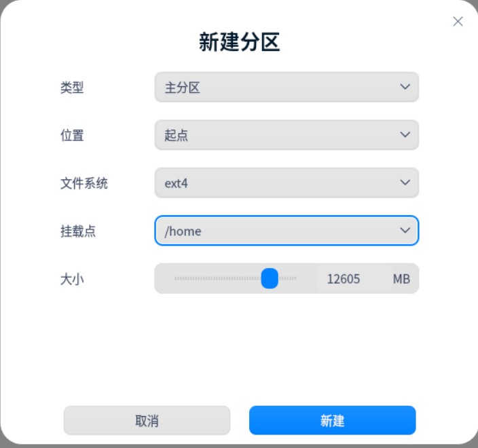Click the chevron arrow on the 挂载点 box
Viewport: 478px width, 448px height.
(x=405, y=231)
